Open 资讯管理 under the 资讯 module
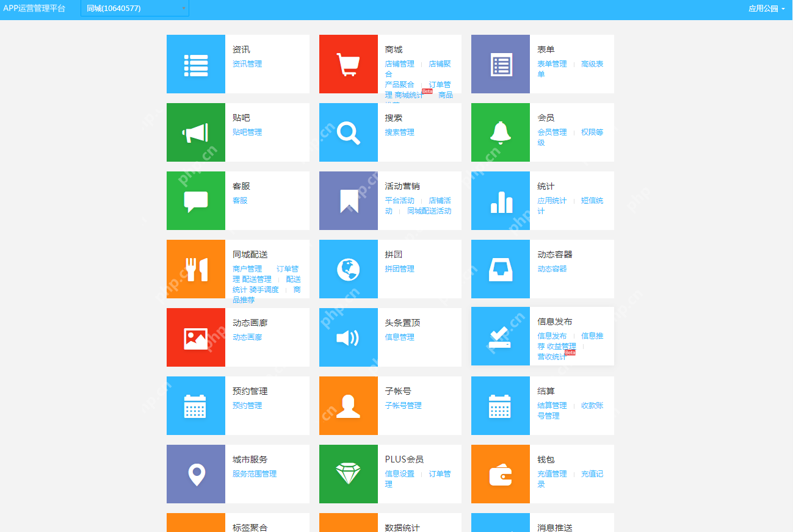The height and width of the screenshot is (532, 793). [247, 63]
